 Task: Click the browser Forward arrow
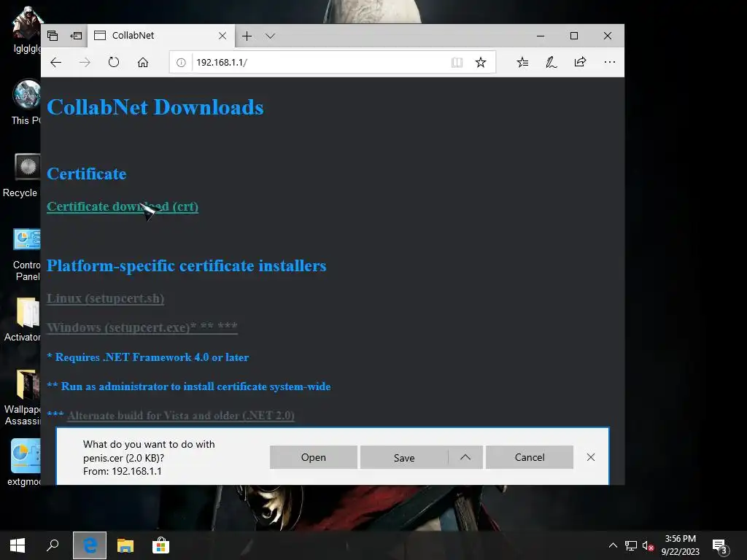pyautogui.click(x=85, y=63)
